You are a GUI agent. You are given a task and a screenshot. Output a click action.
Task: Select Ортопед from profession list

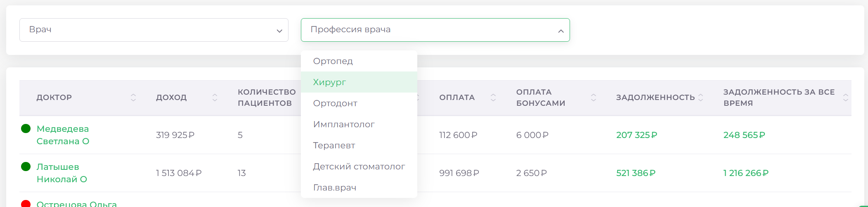pos(333,61)
